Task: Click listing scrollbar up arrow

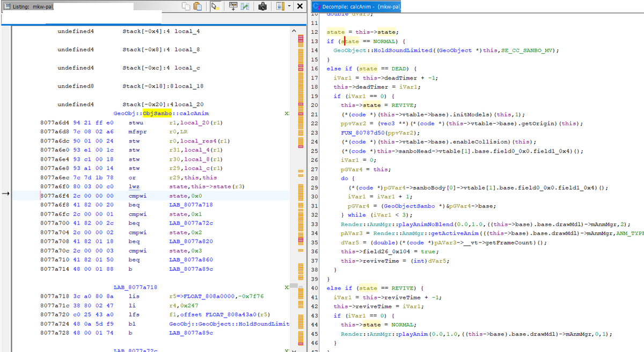Action: (293, 32)
